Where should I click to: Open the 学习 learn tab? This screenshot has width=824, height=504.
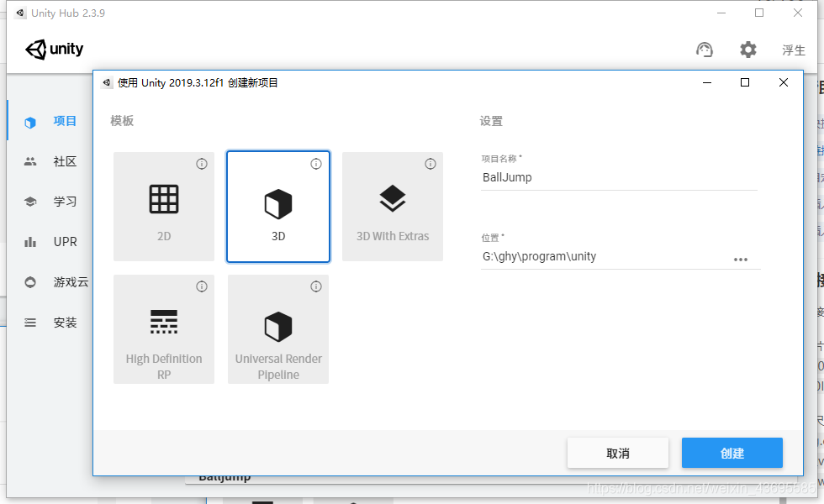click(50, 202)
